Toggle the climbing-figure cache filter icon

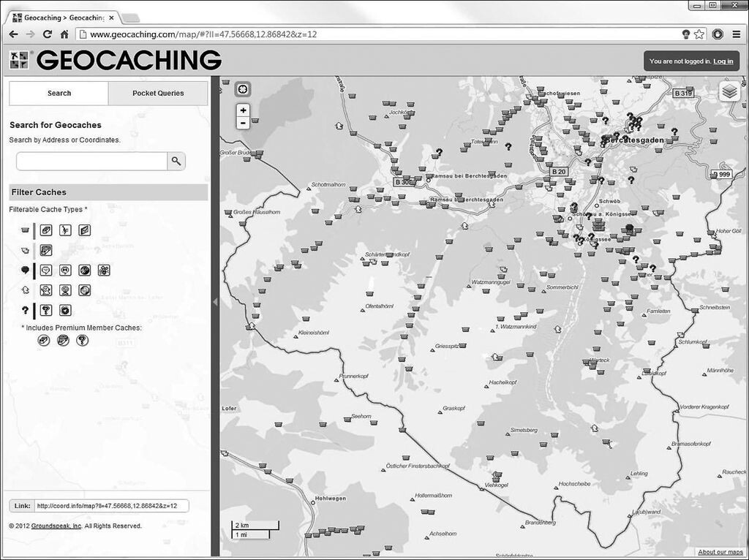(65, 230)
